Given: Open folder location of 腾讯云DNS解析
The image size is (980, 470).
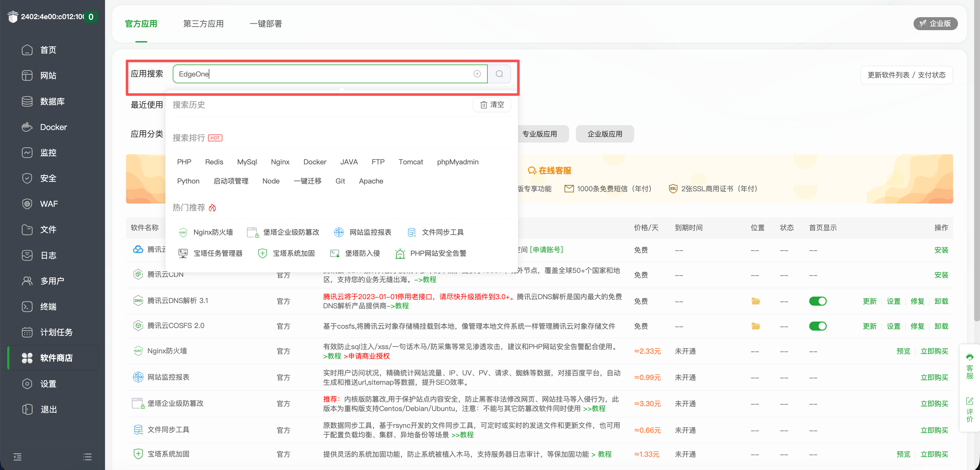Looking at the screenshot, I should (x=755, y=301).
